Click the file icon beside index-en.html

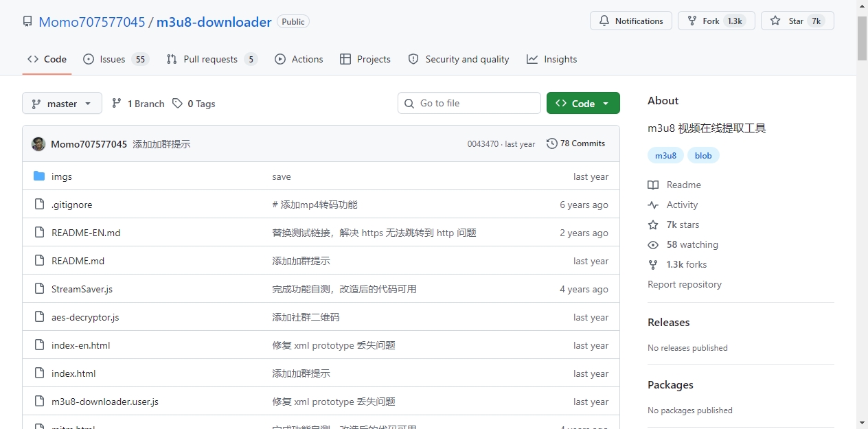point(39,345)
